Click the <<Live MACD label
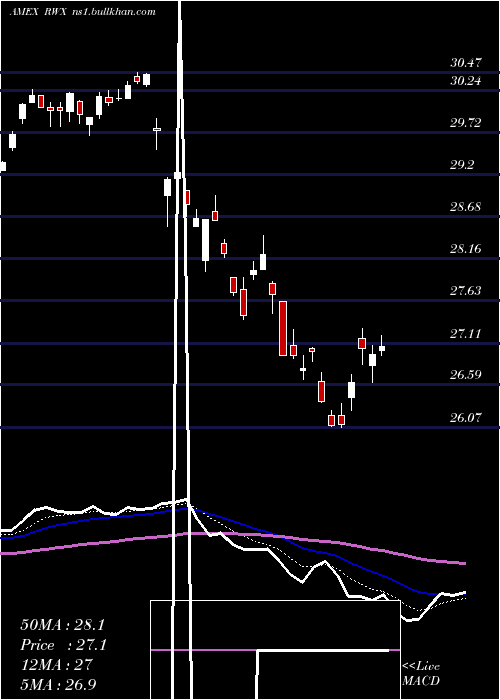500x700 pixels. point(421,673)
